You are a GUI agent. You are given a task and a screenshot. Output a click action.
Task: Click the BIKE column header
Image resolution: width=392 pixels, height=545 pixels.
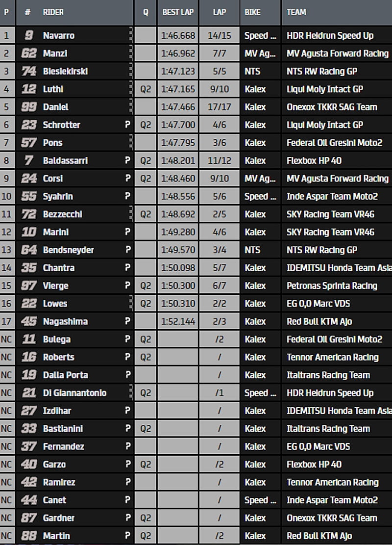coord(253,12)
